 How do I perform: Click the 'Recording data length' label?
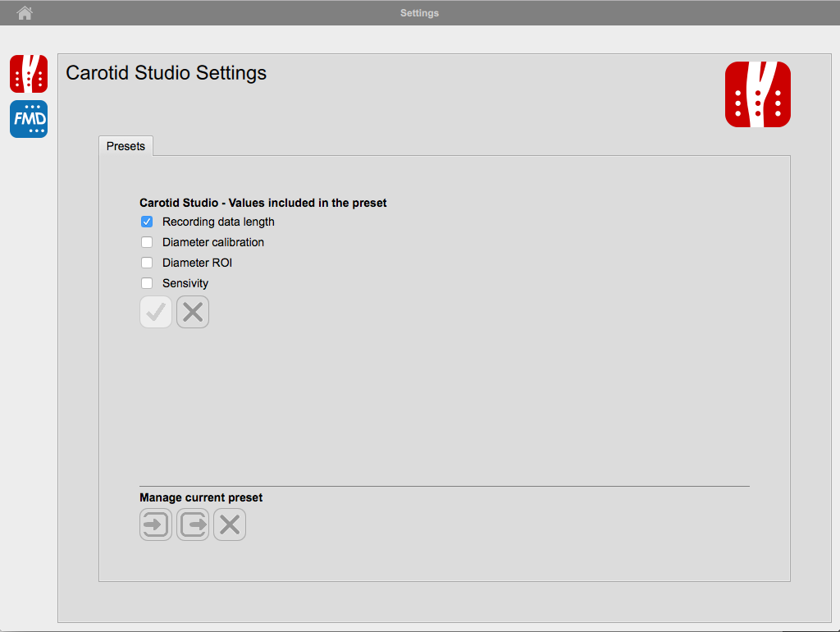(218, 222)
